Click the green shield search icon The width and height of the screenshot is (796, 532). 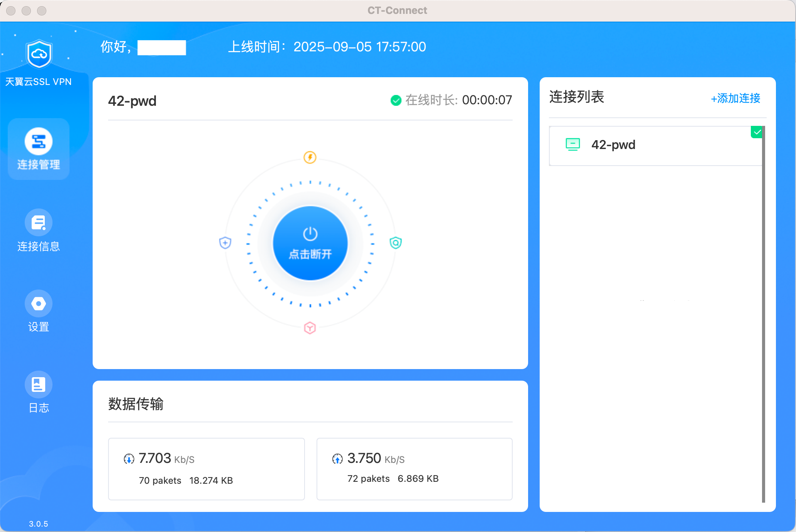pos(396,243)
